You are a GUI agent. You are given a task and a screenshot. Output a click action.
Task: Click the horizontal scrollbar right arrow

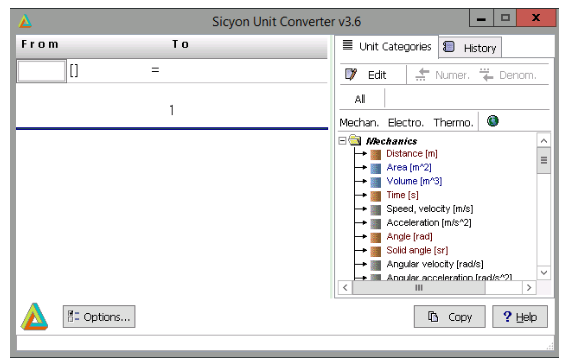pyautogui.click(x=529, y=288)
